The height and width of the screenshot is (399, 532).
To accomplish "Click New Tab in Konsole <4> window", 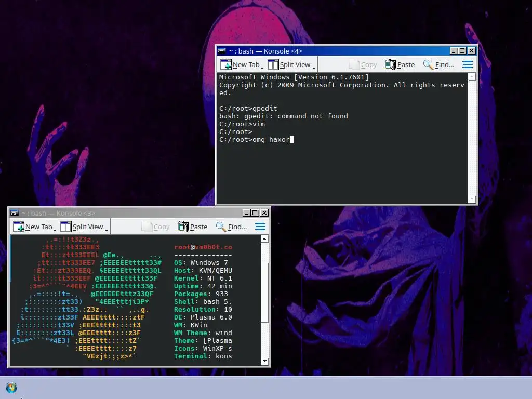I will pyautogui.click(x=240, y=64).
